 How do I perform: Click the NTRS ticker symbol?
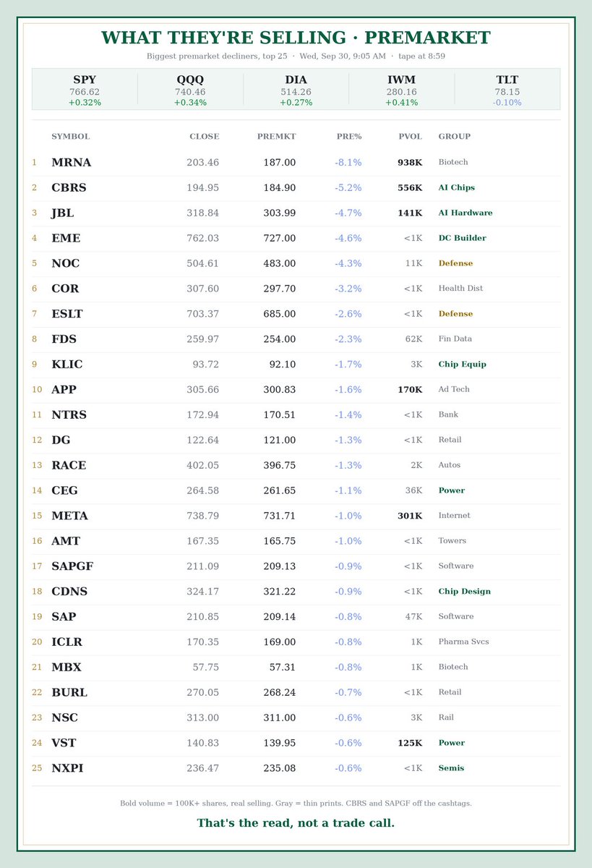[69, 414]
